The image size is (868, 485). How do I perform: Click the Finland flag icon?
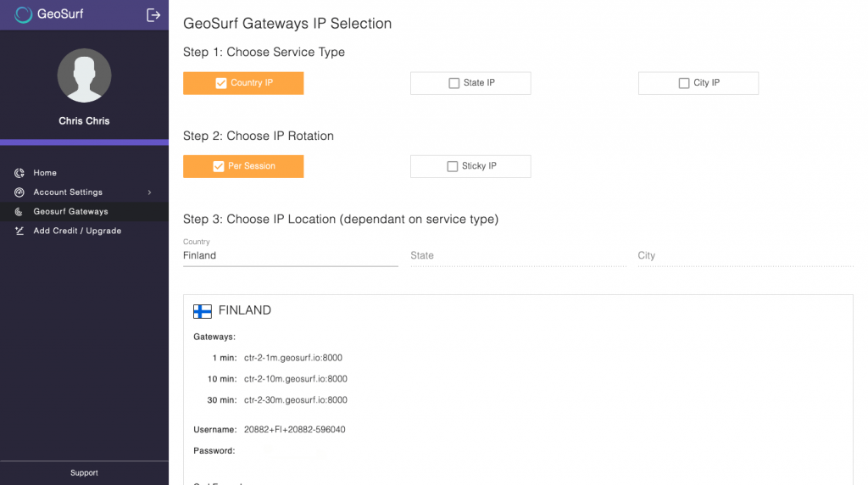(202, 311)
